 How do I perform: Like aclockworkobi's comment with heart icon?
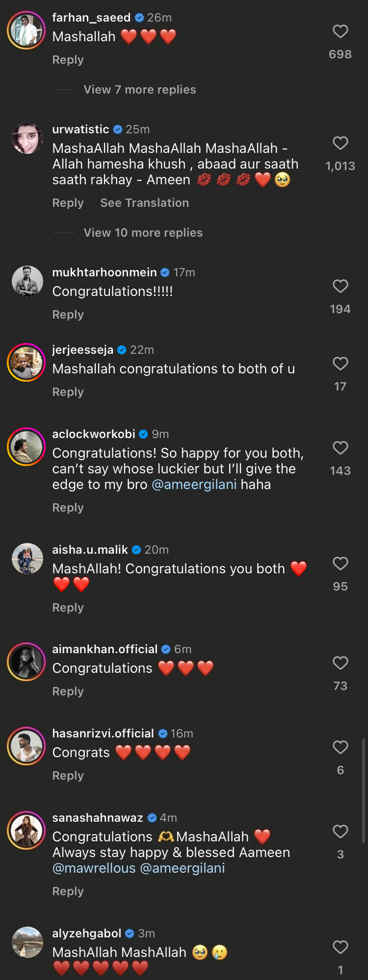click(340, 448)
